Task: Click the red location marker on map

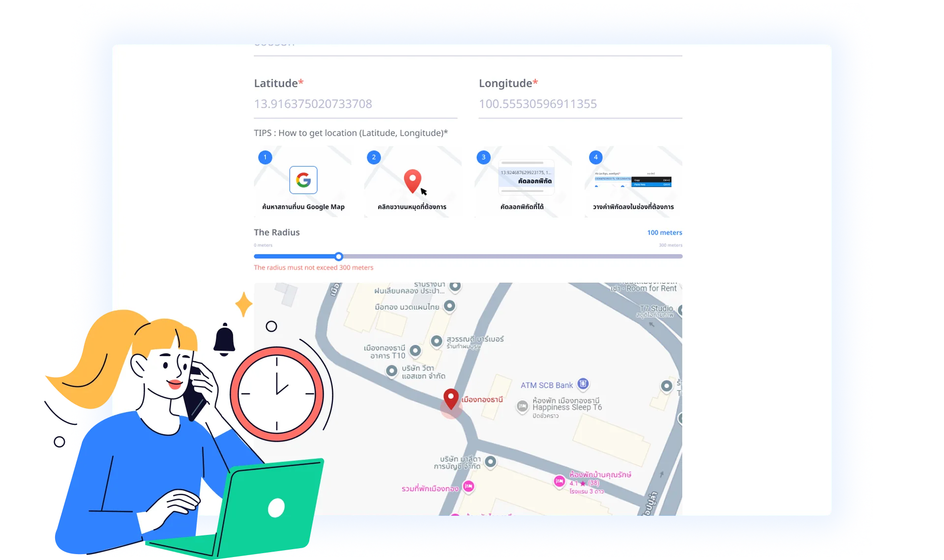Action: (x=451, y=399)
